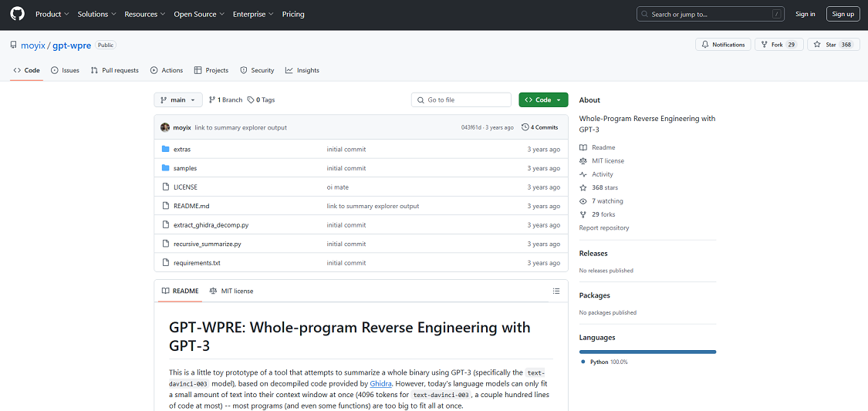Select the MIT license tab
Image resolution: width=868 pixels, height=411 pixels.
(x=231, y=291)
